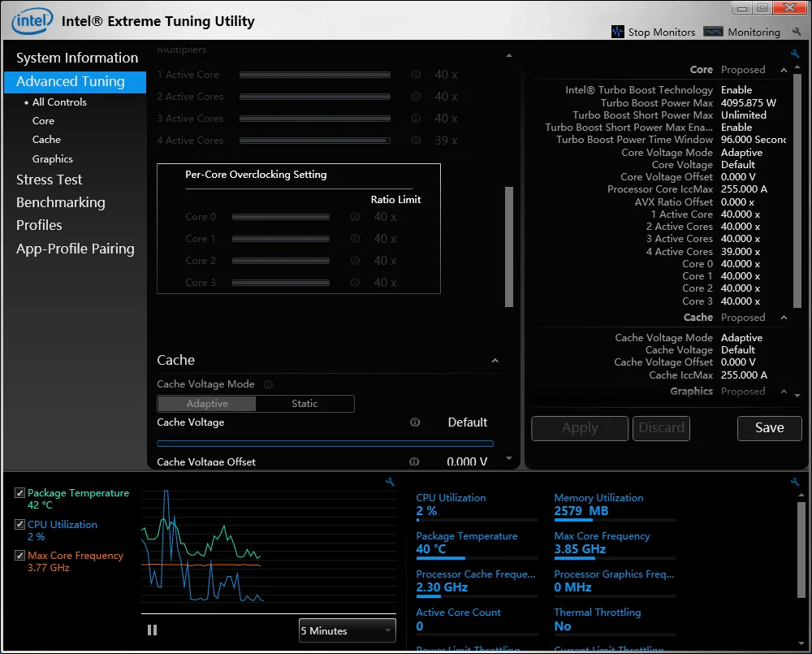Pause the monitoring graph
Screen dimensions: 812x654
coord(153,630)
